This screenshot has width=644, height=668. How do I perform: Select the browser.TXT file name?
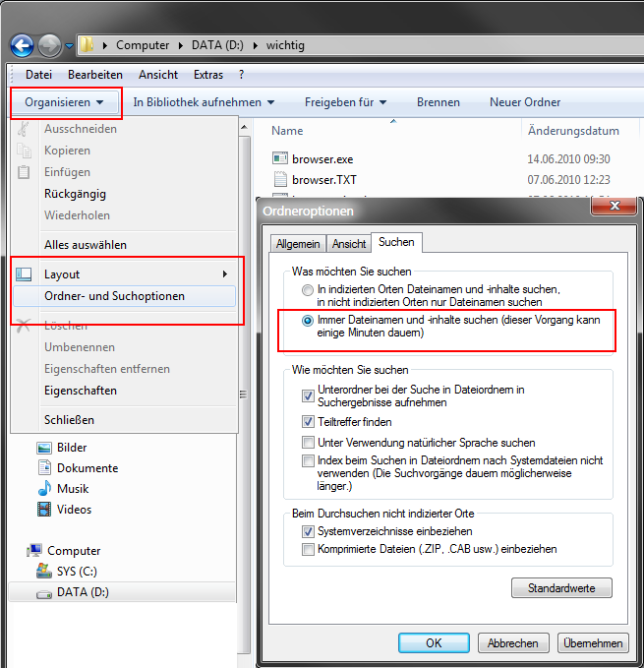(324, 180)
